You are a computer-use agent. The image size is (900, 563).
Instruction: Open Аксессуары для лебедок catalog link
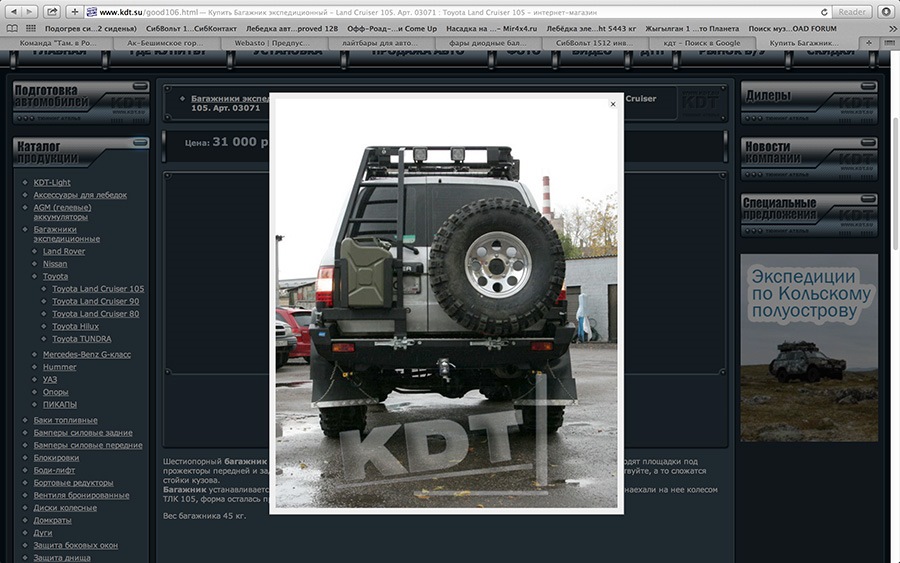coord(80,195)
